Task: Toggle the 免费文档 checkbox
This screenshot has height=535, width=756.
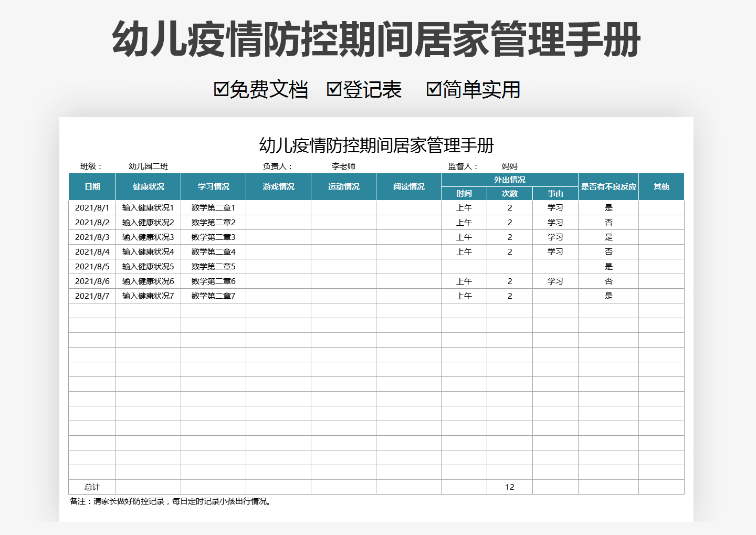Action: click(x=221, y=89)
